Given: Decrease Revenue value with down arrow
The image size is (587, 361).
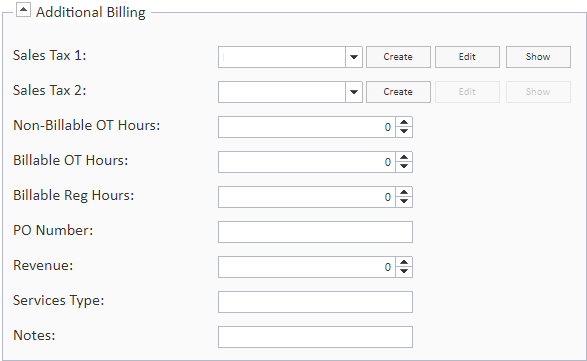Looking at the screenshot, I should tap(404, 272).
